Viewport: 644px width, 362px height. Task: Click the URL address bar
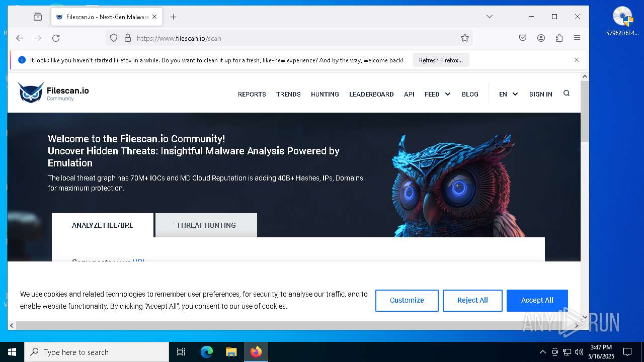289,38
